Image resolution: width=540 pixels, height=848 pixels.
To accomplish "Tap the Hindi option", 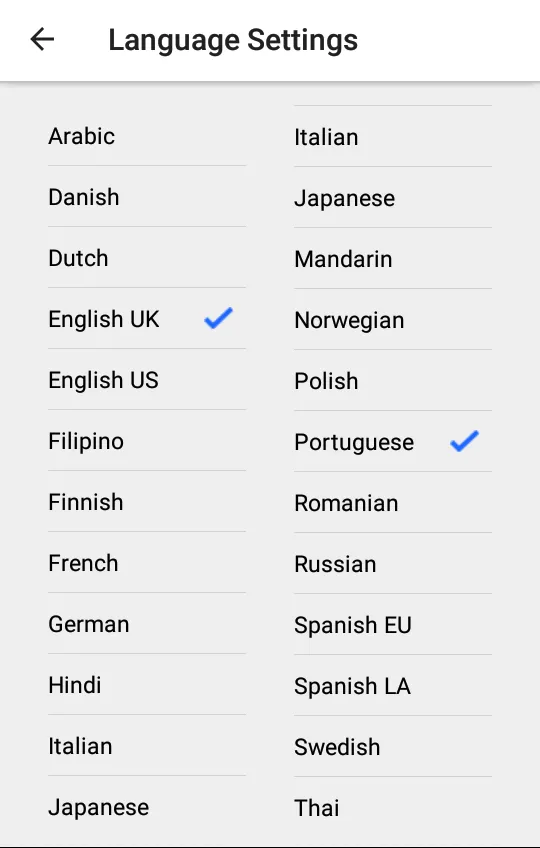I will (x=147, y=685).
